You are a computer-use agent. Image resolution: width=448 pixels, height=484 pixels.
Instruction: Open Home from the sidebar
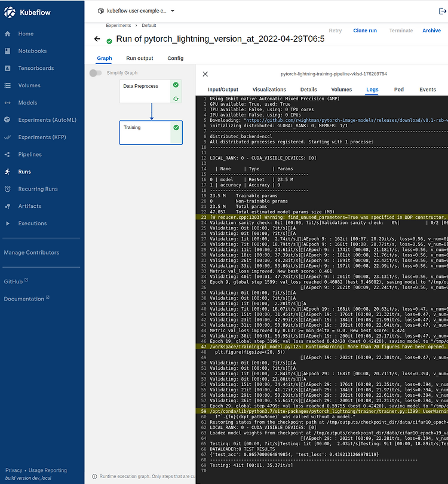(26, 33)
